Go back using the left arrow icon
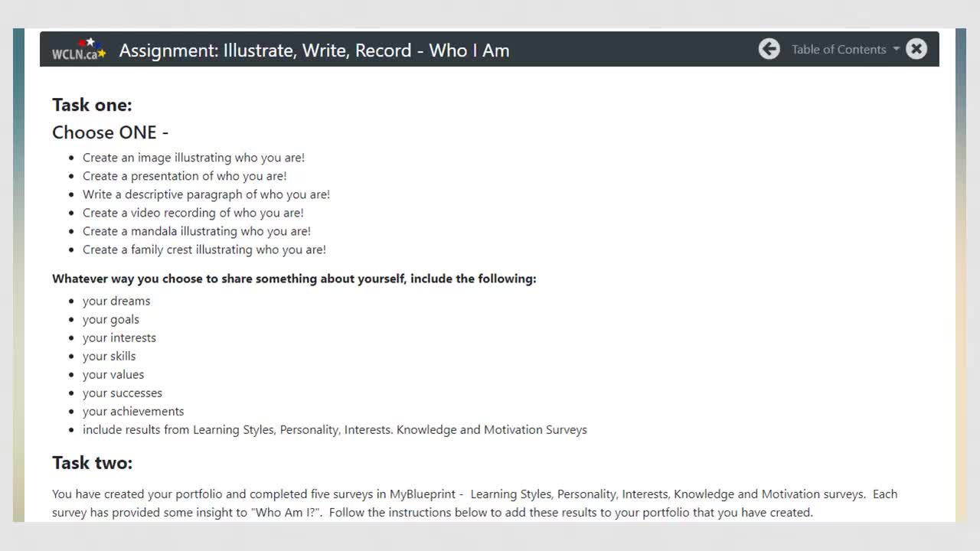Screen dimensions: 980x551 [769, 49]
